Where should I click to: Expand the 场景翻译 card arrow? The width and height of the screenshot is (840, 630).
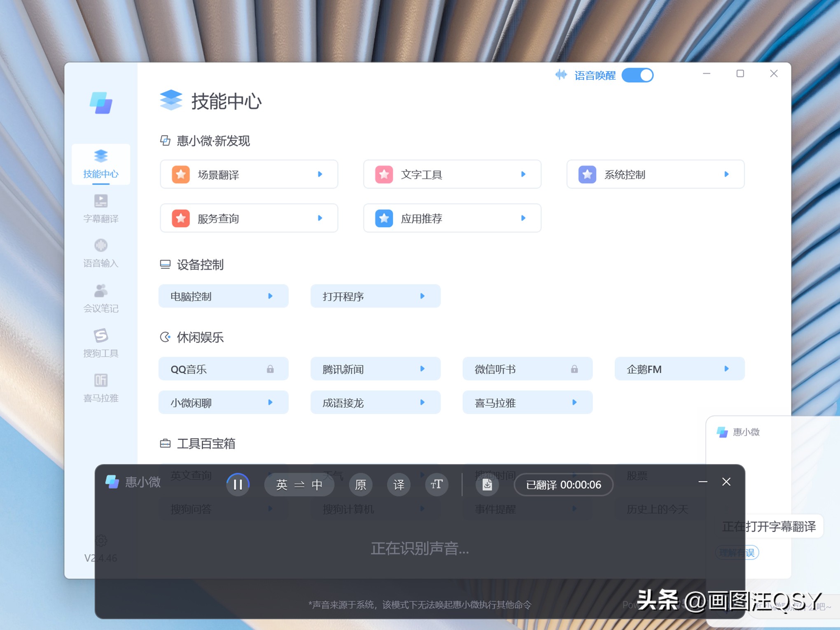pos(320,174)
